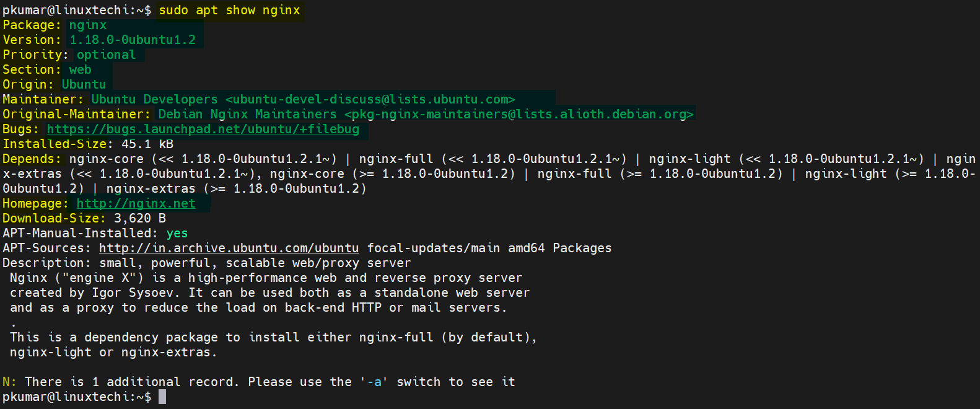Screen dimensions: 980x409
Task: Click the terminal cursor block at the prompt
Action: coord(162,397)
